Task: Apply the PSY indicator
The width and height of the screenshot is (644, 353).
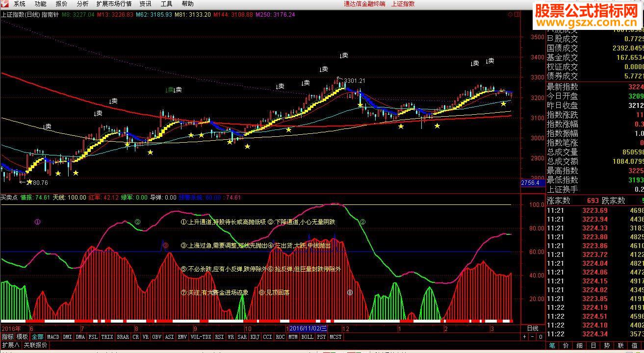Action: click(322, 337)
